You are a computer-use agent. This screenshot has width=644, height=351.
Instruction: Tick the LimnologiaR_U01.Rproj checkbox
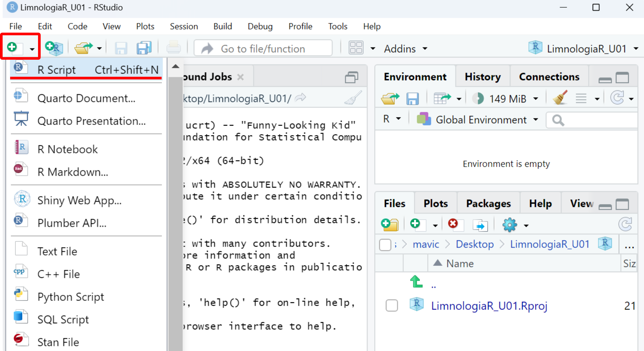coord(391,305)
